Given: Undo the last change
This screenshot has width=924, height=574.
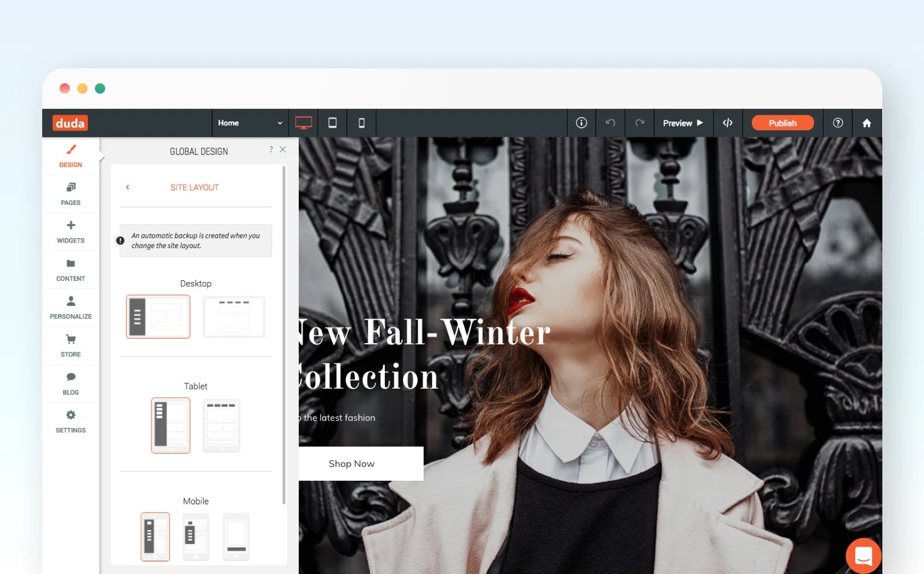Looking at the screenshot, I should [610, 123].
